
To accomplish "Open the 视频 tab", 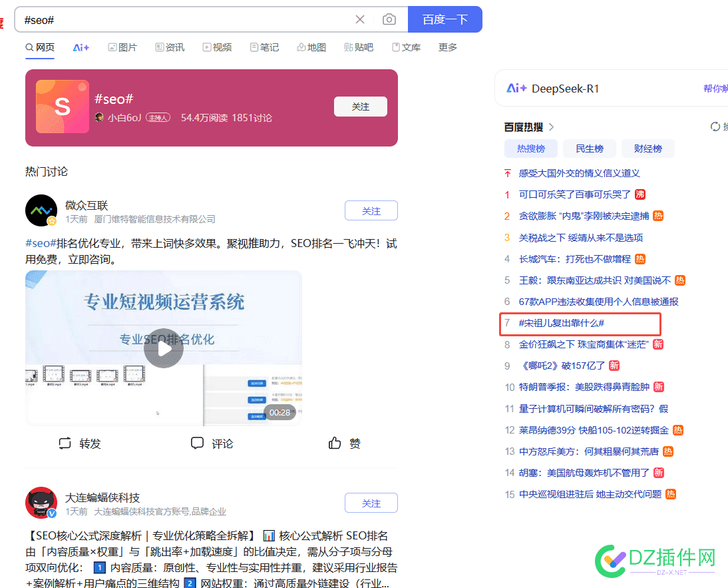I will point(218,47).
